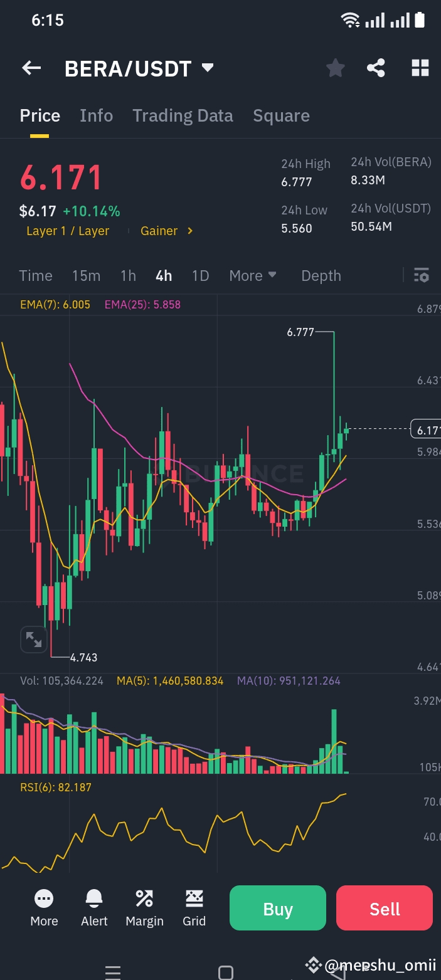Open the markets grid icon in header
The image size is (441, 980).
[x=420, y=68]
